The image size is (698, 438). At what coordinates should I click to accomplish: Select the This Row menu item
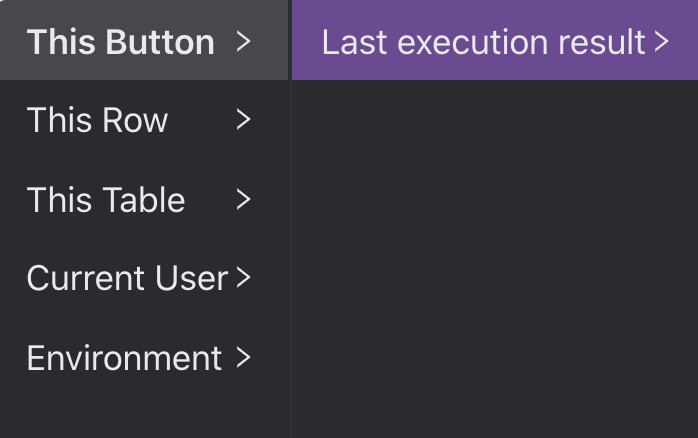click(140, 120)
